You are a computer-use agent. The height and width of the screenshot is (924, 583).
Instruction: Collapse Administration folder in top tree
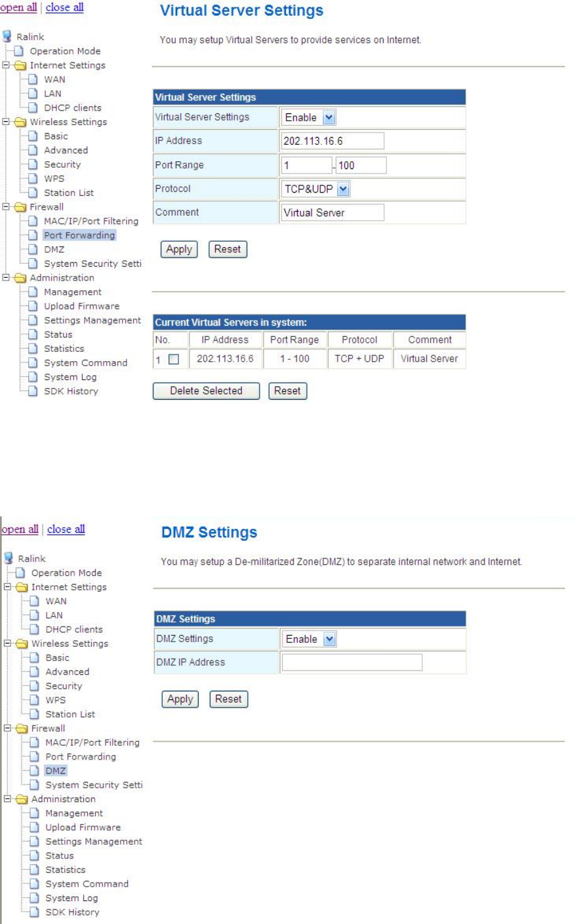[6, 277]
